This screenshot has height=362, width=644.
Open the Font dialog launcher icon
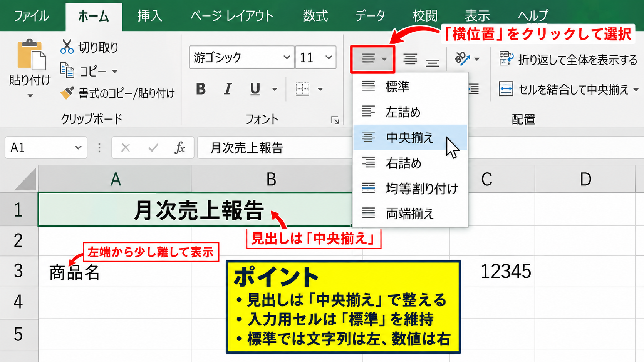335,120
